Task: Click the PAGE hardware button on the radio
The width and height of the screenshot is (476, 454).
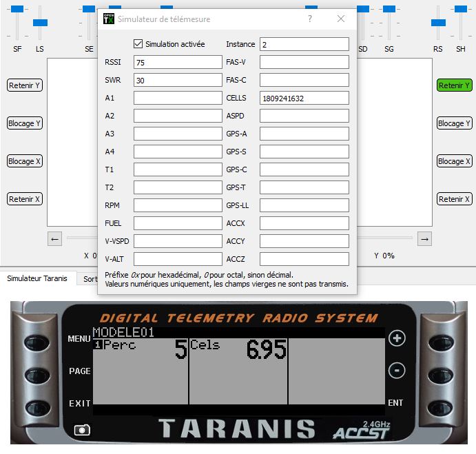Action: [x=37, y=375]
